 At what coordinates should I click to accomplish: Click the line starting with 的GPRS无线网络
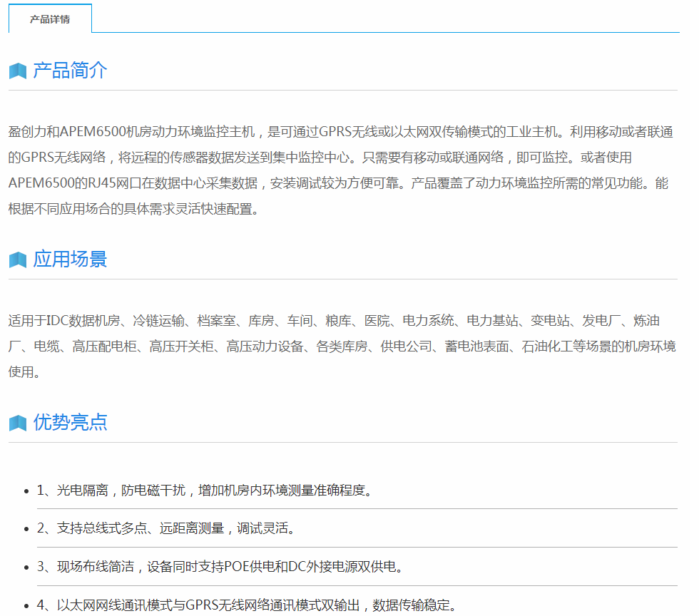[320, 158]
